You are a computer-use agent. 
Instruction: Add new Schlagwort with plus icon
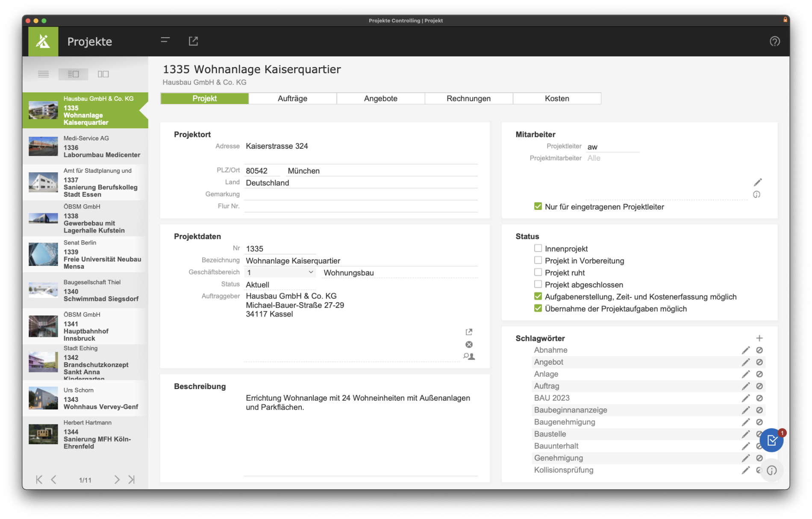(759, 338)
